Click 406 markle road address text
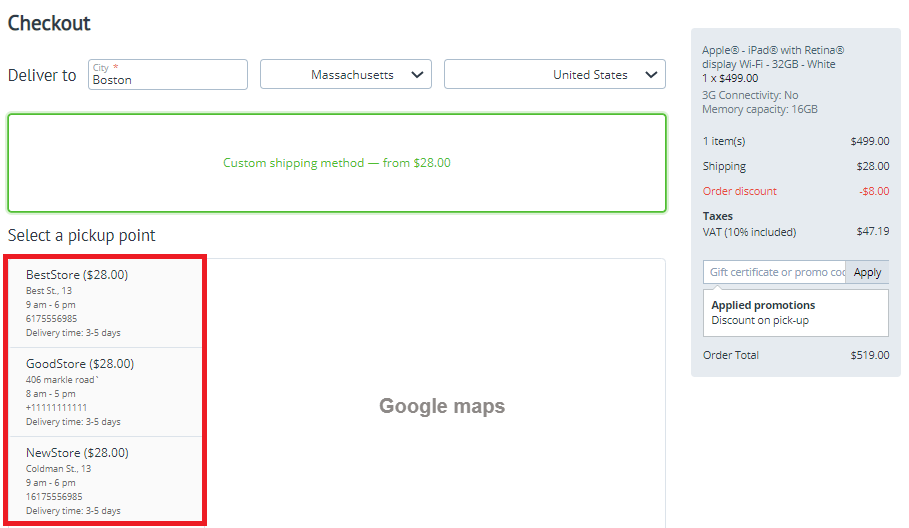Image resolution: width=909 pixels, height=528 pixels. (62, 380)
